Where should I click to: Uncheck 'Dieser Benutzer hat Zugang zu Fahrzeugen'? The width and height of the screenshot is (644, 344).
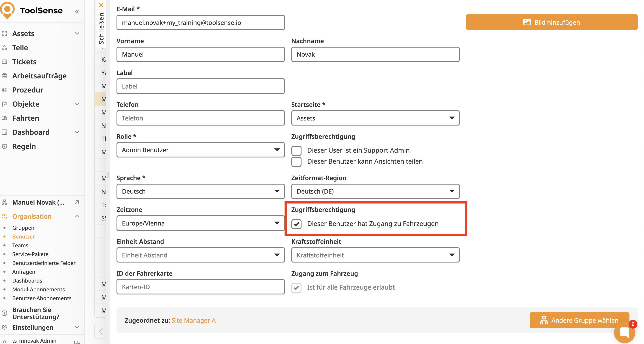pos(296,224)
